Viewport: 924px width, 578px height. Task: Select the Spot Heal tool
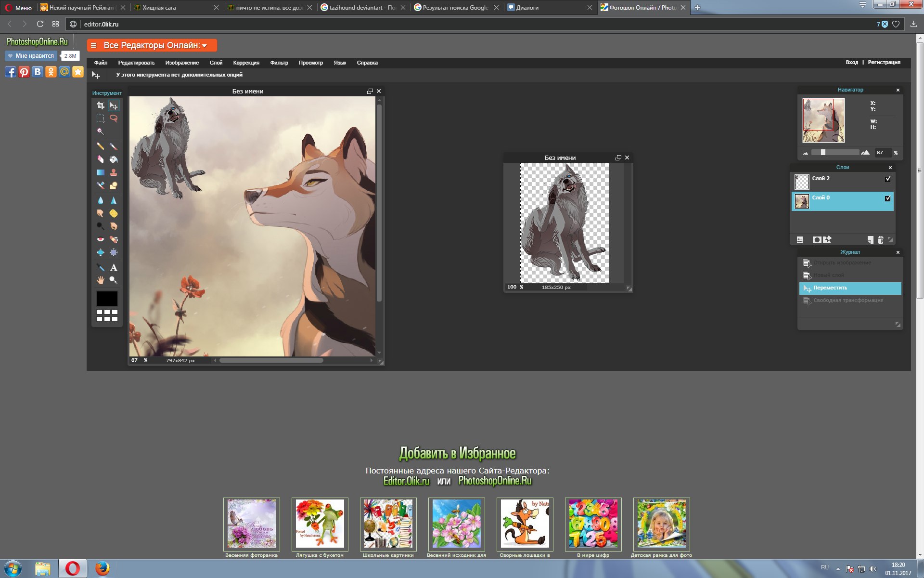[x=114, y=239]
